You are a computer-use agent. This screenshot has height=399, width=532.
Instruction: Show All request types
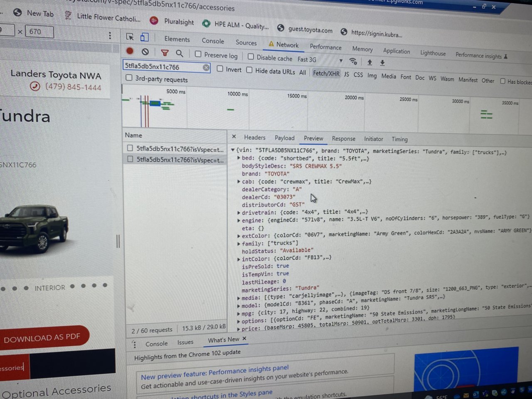(303, 72)
